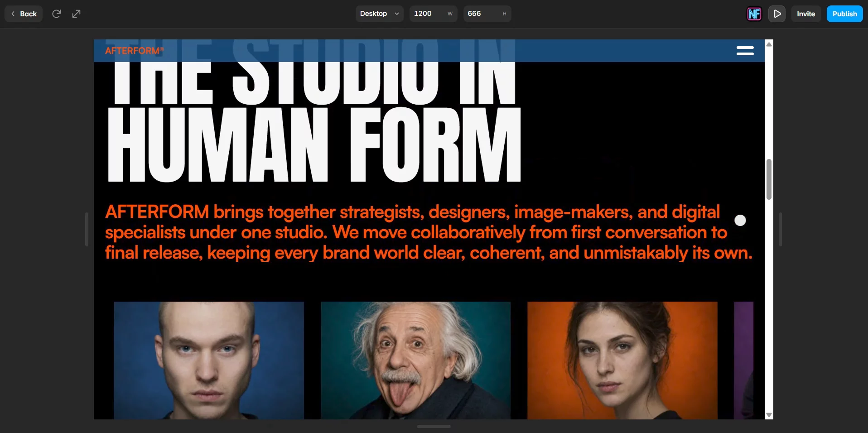Click the Publish button
The width and height of the screenshot is (868, 433).
[x=844, y=14]
